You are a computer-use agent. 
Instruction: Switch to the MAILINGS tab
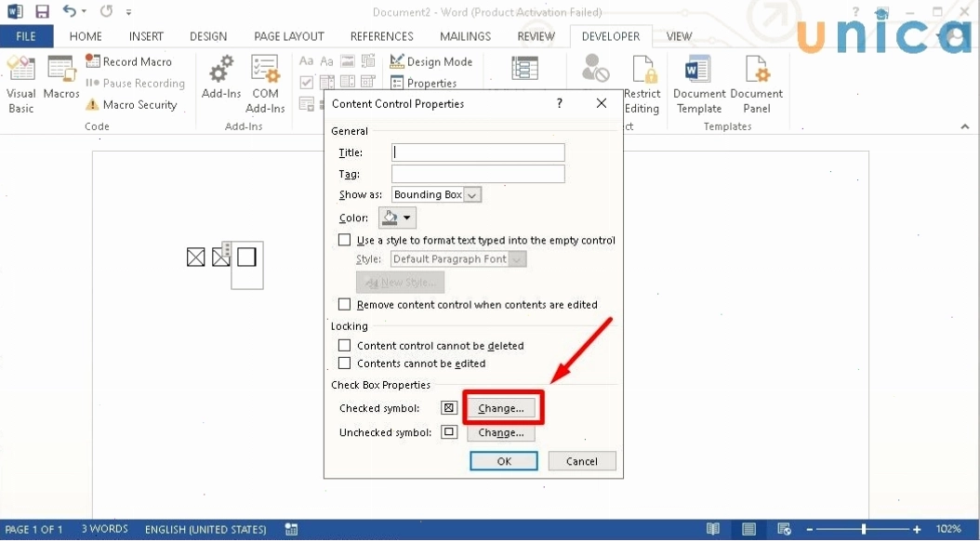[x=465, y=36]
